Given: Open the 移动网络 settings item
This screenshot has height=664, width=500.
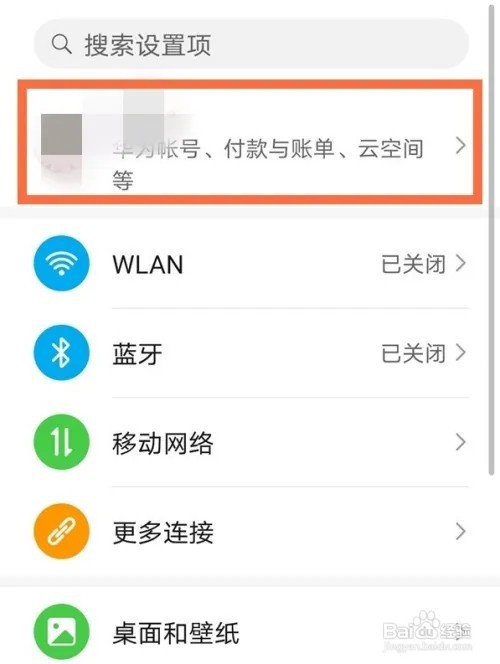Looking at the screenshot, I should click(250, 442).
